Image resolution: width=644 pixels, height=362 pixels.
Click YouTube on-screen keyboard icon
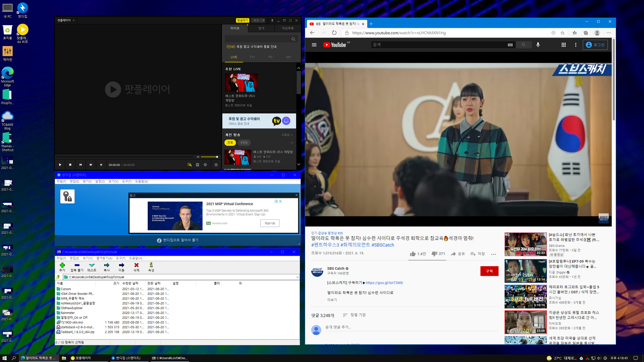pyautogui.click(x=510, y=45)
